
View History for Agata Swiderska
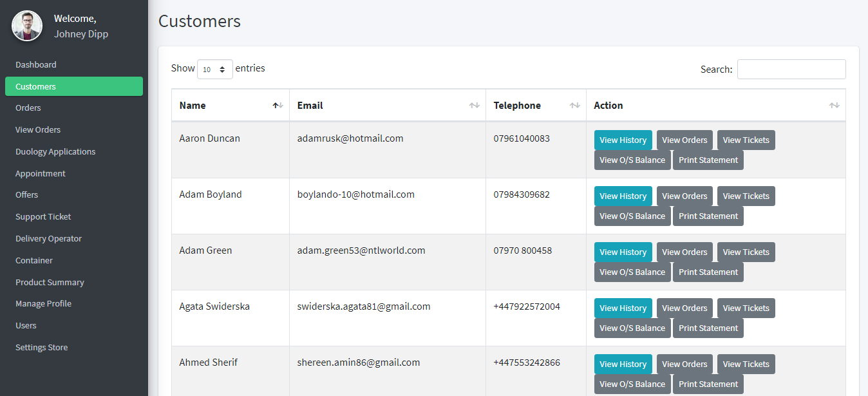(x=623, y=308)
